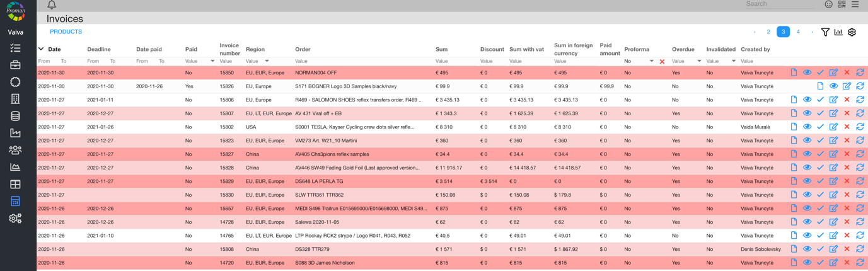Select the order NORMAN004 OFF cell
This screenshot has height=271, width=868.
click(x=316, y=72)
